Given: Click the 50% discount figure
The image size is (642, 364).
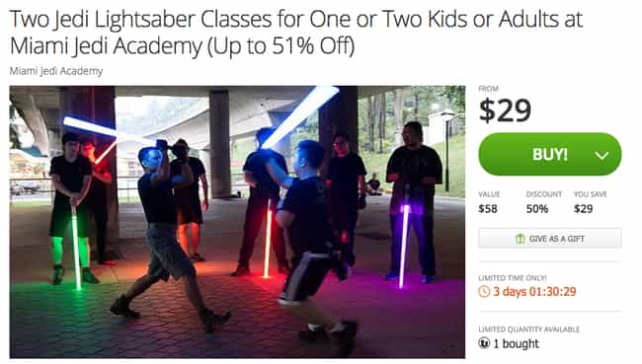Looking at the screenshot, I should click(536, 208).
